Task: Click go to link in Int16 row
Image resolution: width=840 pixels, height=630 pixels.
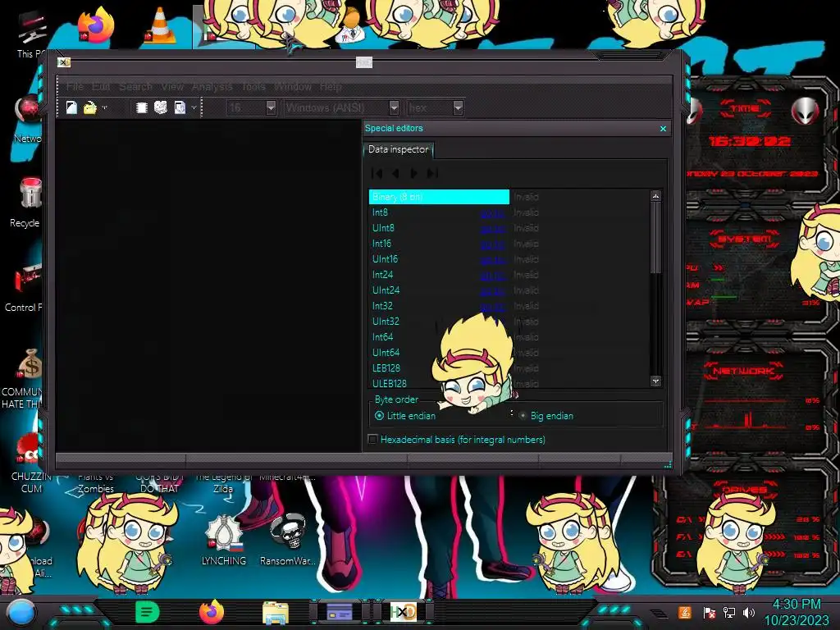Action: [x=492, y=244]
